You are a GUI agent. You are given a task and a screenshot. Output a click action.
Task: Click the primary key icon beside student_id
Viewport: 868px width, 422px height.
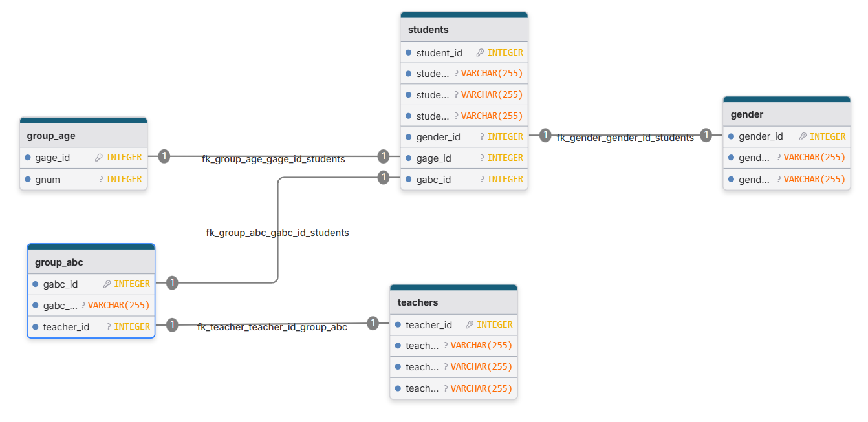(480, 52)
